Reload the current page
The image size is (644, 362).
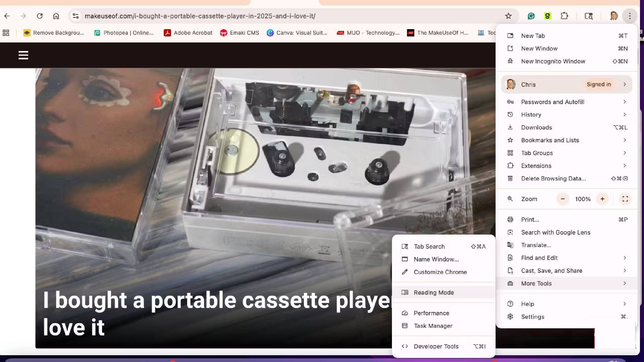pos(40,16)
